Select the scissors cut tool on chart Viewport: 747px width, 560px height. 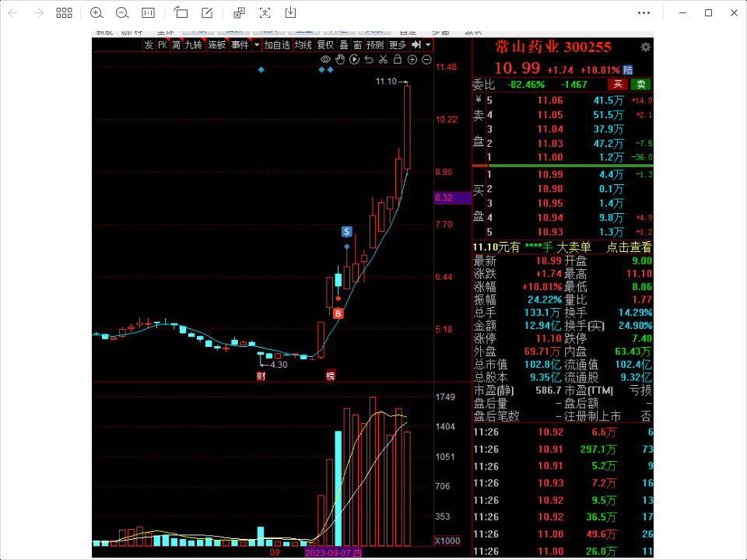pyautogui.click(x=383, y=60)
